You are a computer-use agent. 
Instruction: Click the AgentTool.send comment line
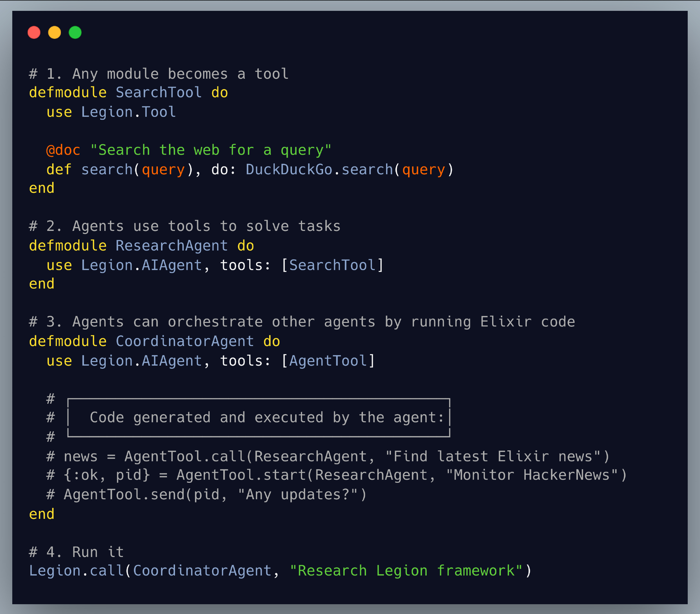206,495
